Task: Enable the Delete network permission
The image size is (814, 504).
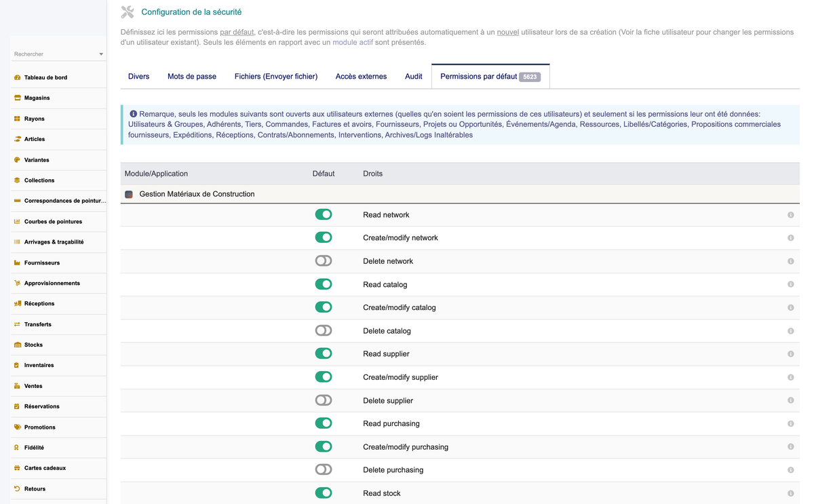Action: [324, 260]
